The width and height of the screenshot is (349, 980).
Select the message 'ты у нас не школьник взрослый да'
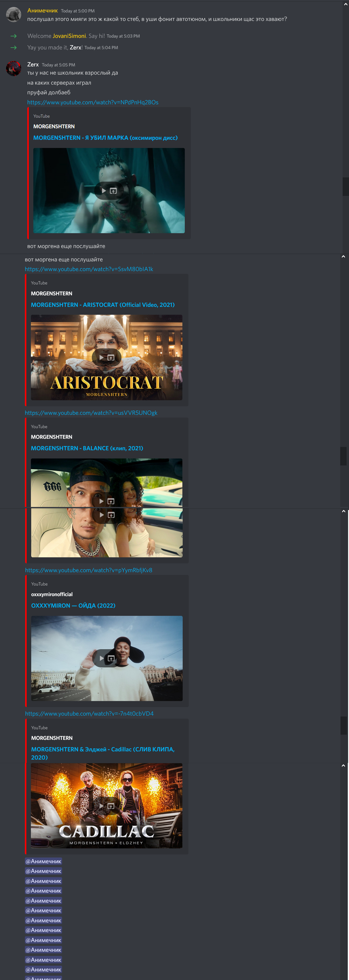pos(73,73)
